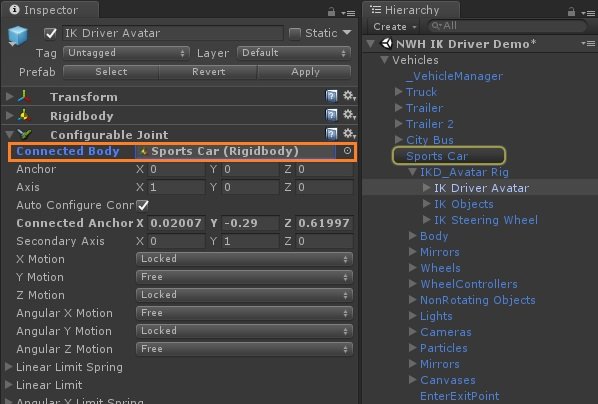Click the Transform component axes icon

pos(24,96)
